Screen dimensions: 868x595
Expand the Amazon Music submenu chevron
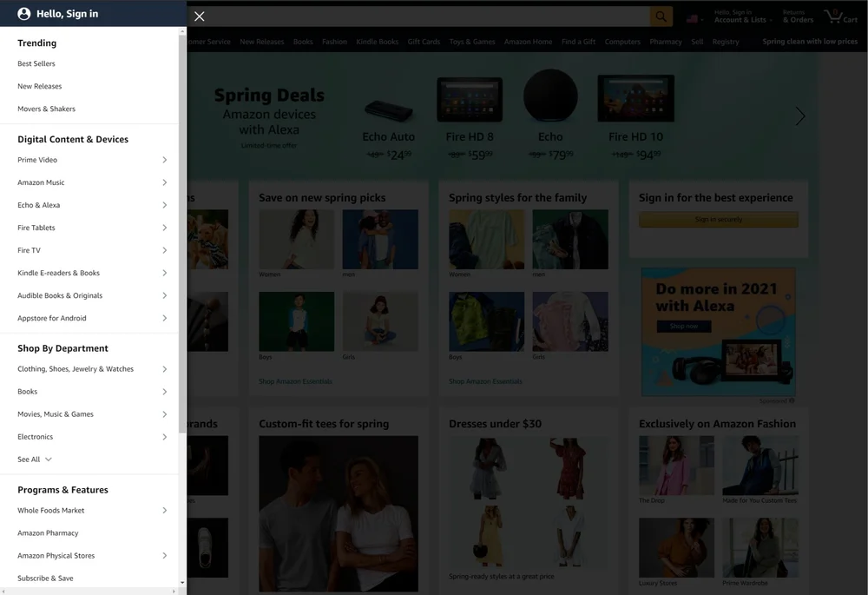(164, 182)
